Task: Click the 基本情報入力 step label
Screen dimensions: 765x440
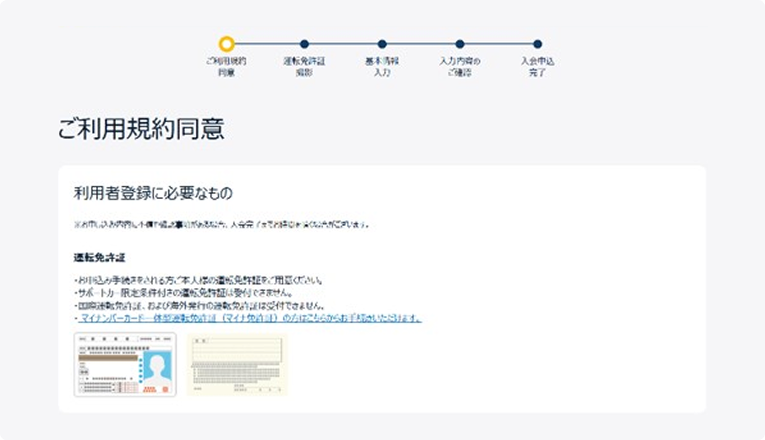Action: coord(382,67)
